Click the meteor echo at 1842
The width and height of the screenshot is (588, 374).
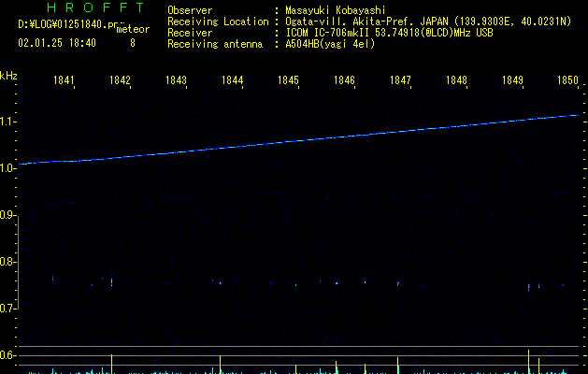point(112,281)
